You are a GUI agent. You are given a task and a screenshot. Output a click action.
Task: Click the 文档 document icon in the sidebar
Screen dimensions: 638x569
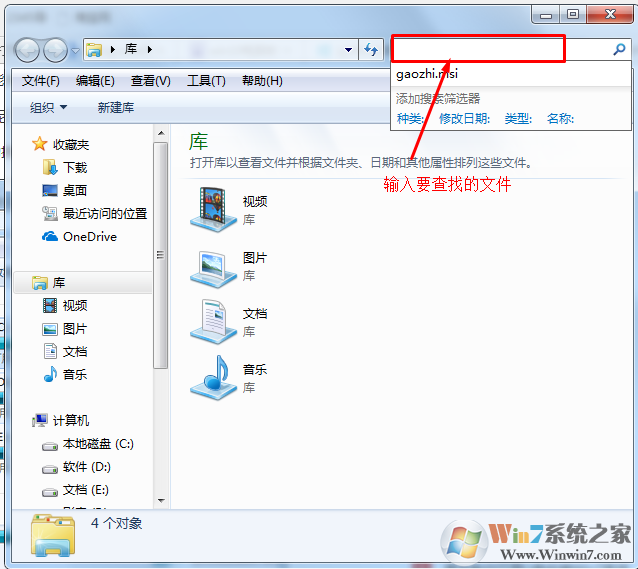50,351
